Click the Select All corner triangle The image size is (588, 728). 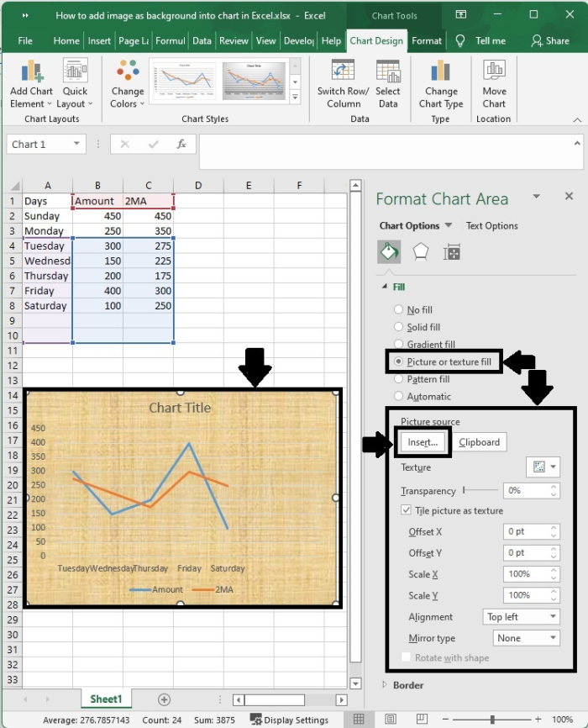click(x=15, y=186)
